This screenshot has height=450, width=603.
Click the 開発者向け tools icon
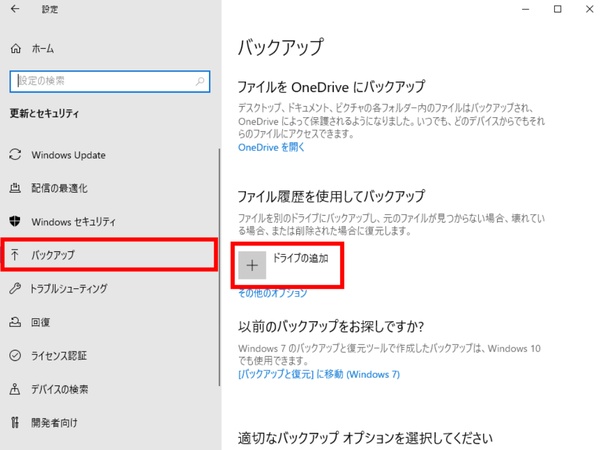[15, 422]
